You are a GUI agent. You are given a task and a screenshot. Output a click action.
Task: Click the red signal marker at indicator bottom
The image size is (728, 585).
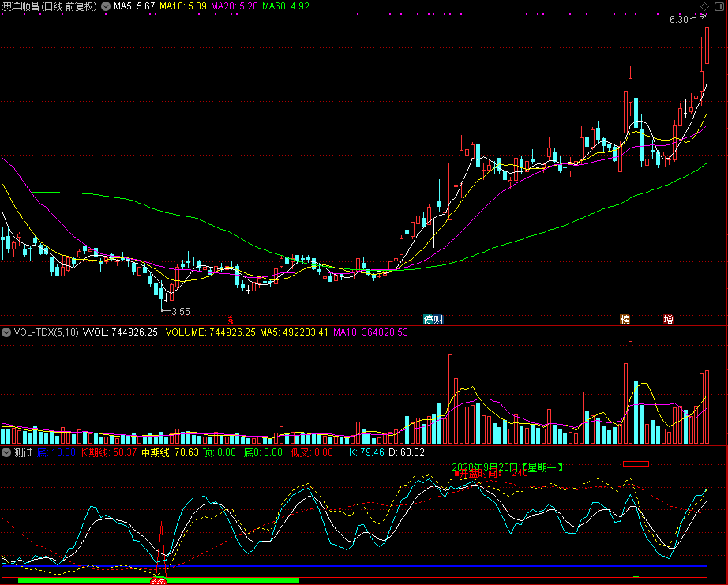pos(159,581)
